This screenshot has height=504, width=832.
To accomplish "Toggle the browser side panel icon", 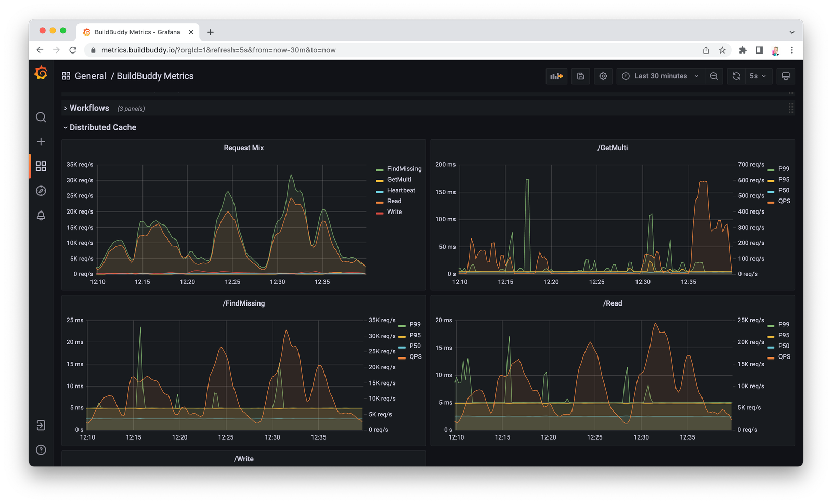I will click(759, 50).
